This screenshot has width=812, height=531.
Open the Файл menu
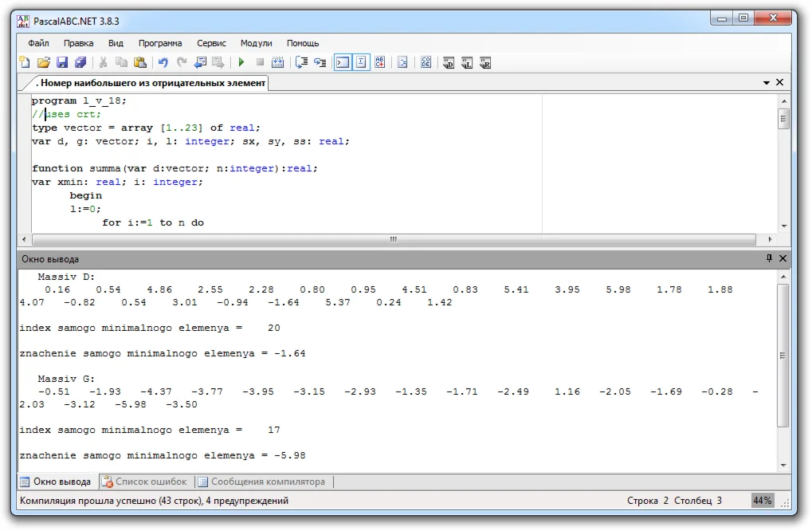(38, 43)
